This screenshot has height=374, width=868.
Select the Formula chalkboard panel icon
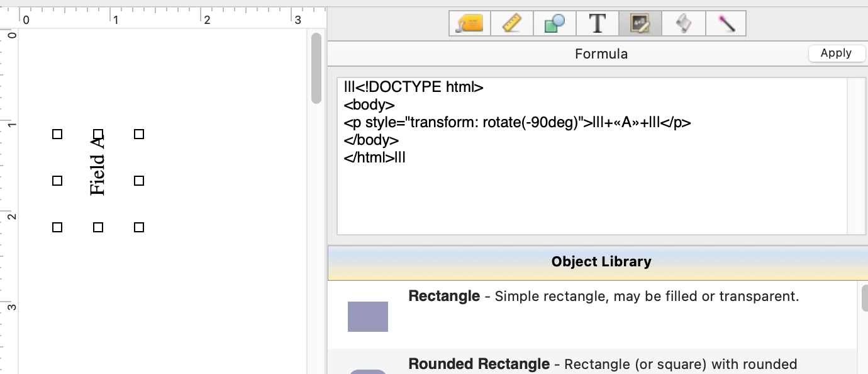[x=640, y=24]
